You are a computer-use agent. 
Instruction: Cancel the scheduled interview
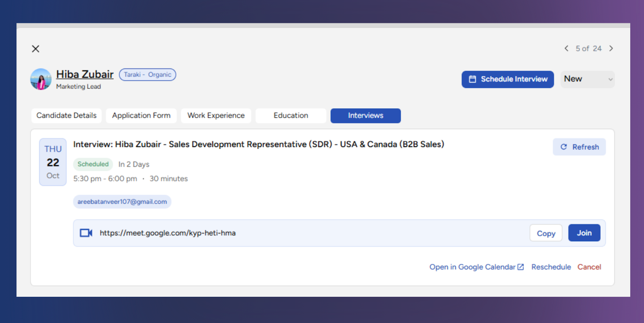click(589, 267)
